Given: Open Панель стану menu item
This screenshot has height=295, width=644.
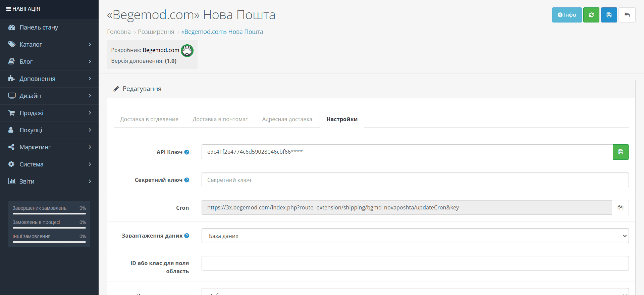Looking at the screenshot, I should [x=49, y=28].
